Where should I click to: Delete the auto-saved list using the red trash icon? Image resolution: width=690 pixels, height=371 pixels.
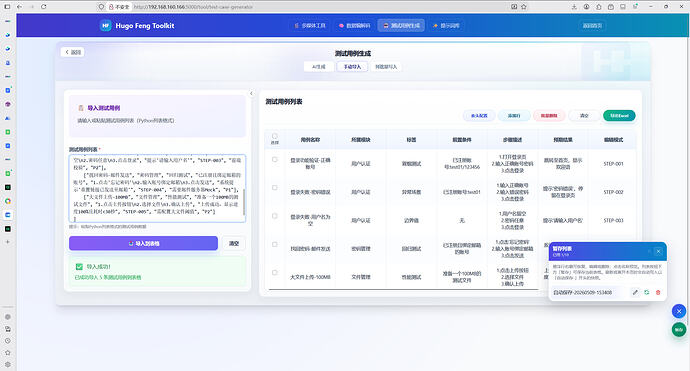click(658, 292)
